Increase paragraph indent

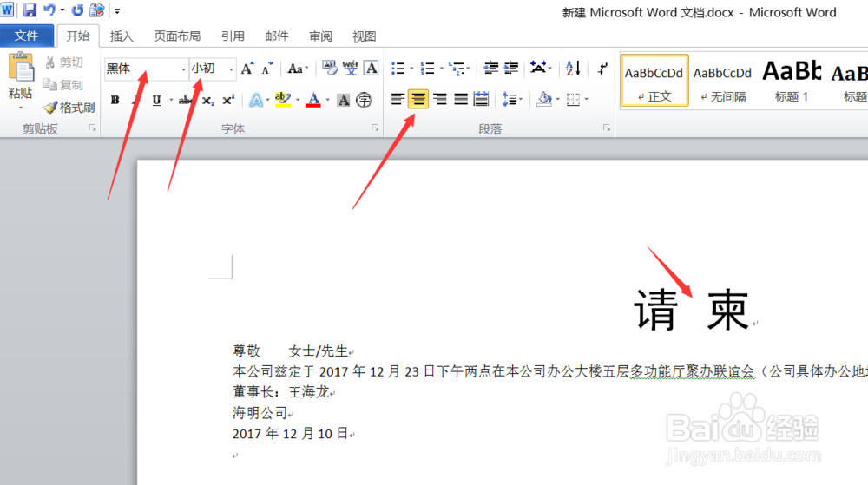(511, 68)
